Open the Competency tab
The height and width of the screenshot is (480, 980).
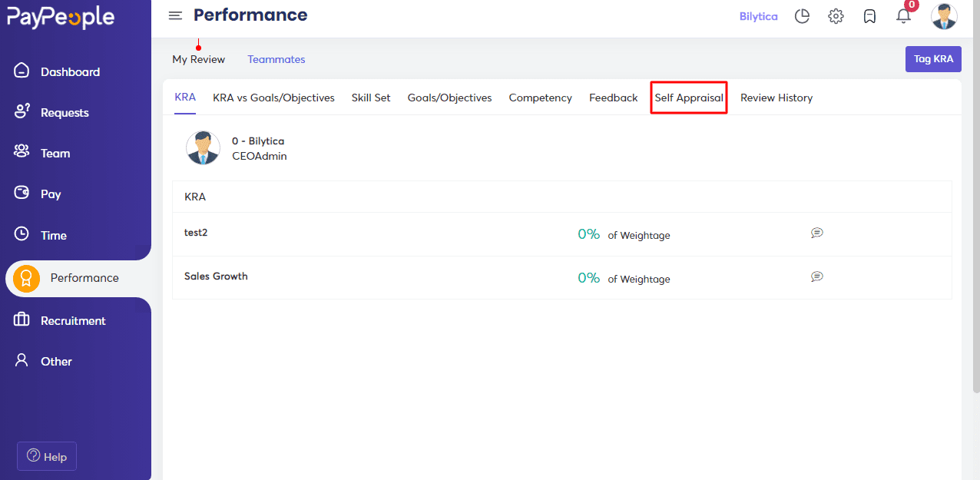(540, 98)
